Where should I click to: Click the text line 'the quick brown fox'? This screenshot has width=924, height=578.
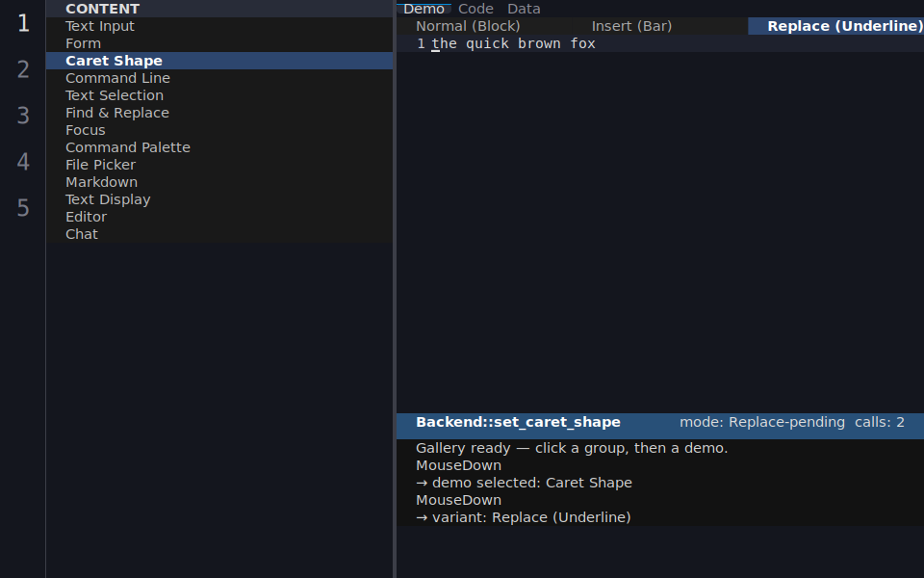(x=513, y=43)
